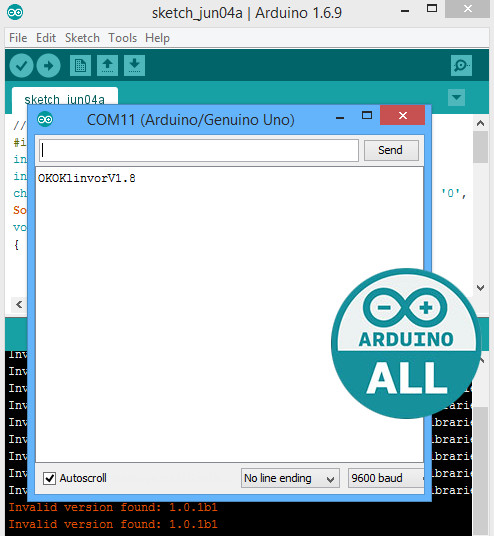Click the Send button
This screenshot has height=536, width=494.
coord(391,150)
